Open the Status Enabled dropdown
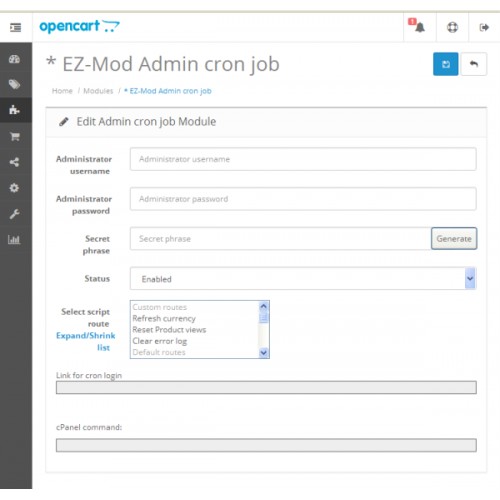Screen dimensions: 500x500 click(x=303, y=278)
